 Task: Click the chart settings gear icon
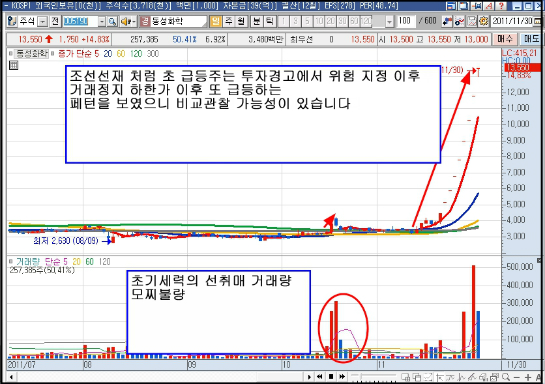[x=483, y=22]
